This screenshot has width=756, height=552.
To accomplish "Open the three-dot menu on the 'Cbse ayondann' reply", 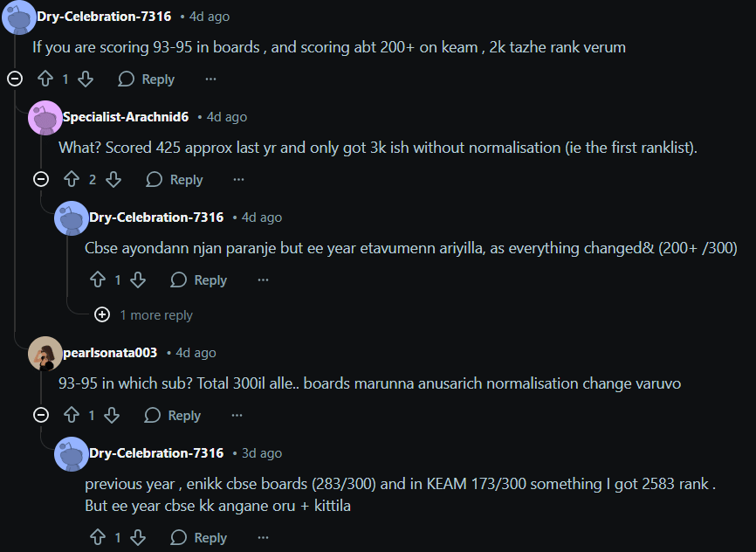I will click(x=263, y=279).
